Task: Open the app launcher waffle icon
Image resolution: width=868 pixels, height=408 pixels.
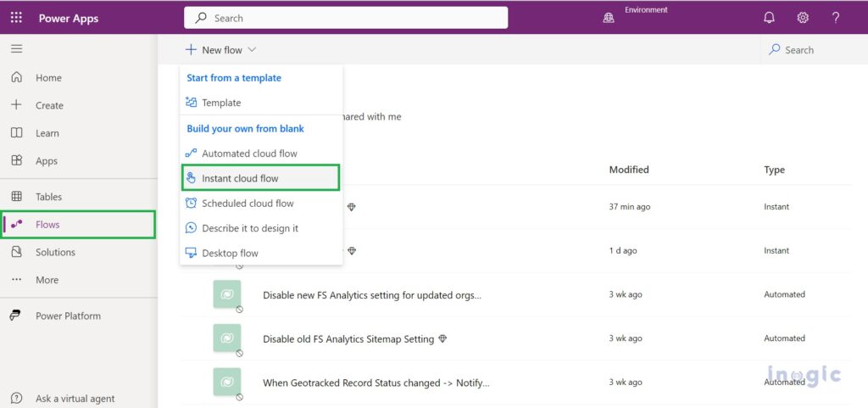Action: pos(17,18)
